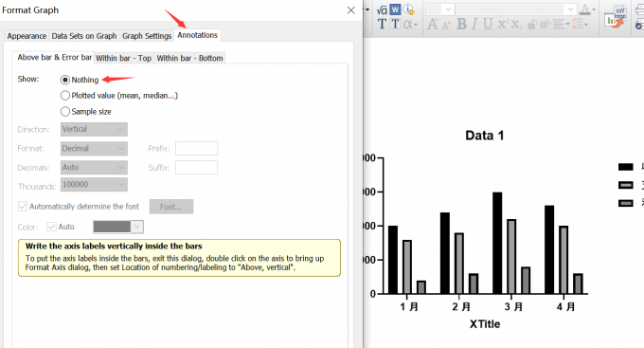This screenshot has width=644, height=348.
Task: Click the Suffix input field
Action: click(x=197, y=168)
